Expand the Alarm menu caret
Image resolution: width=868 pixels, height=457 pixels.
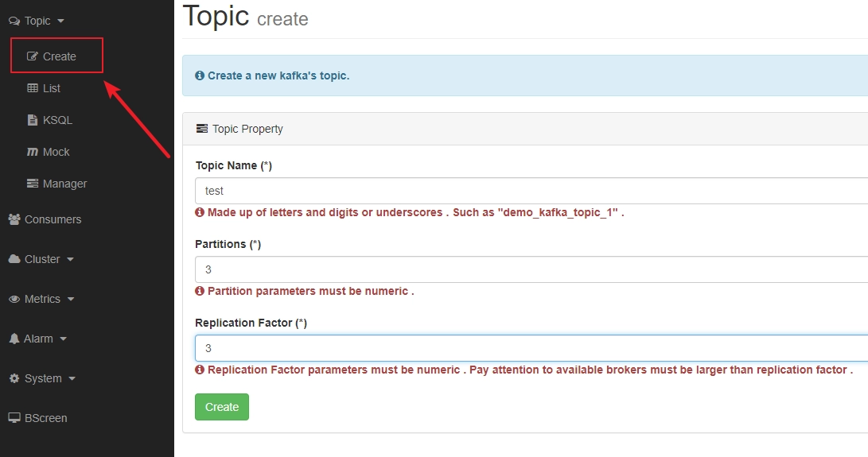[x=63, y=339]
